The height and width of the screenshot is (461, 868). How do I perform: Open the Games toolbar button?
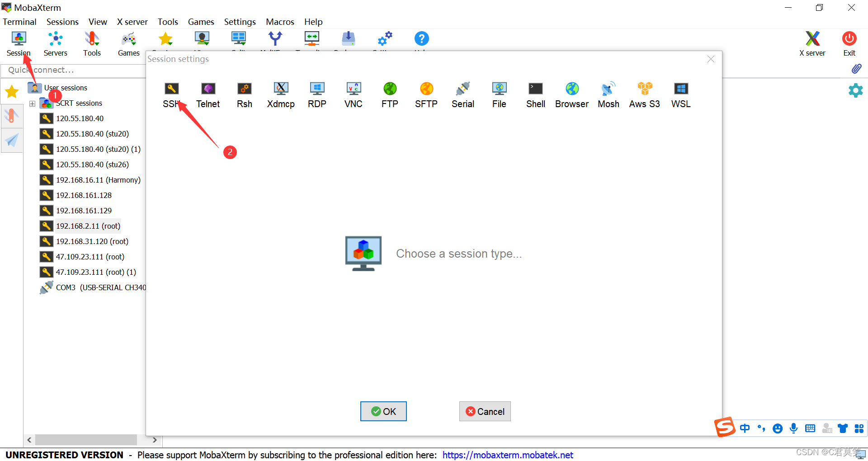tap(129, 44)
